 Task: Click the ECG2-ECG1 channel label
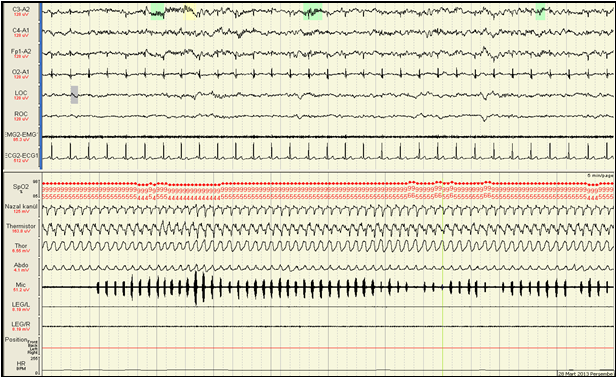(x=22, y=156)
